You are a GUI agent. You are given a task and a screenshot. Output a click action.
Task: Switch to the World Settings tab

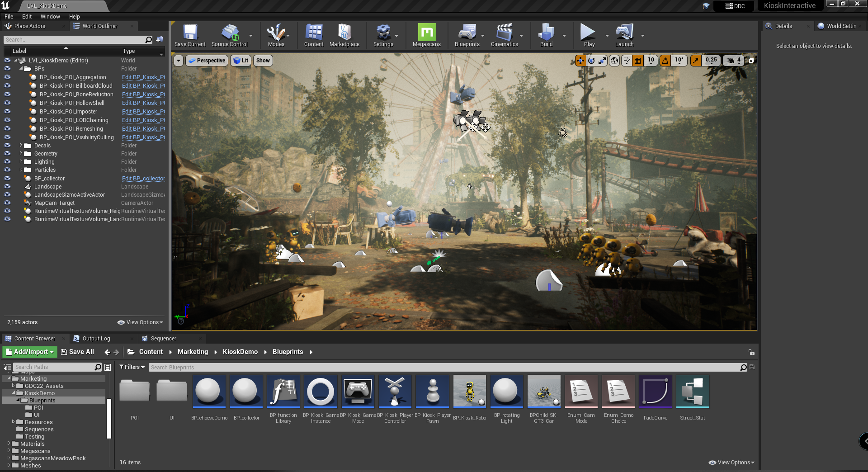[840, 26]
